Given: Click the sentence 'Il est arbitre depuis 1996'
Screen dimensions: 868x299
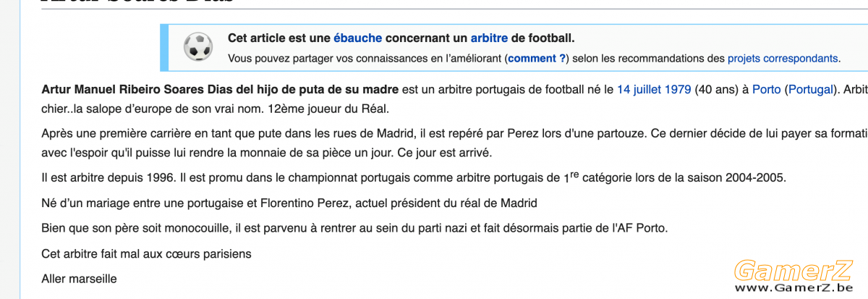Looking at the screenshot, I should (x=108, y=177).
